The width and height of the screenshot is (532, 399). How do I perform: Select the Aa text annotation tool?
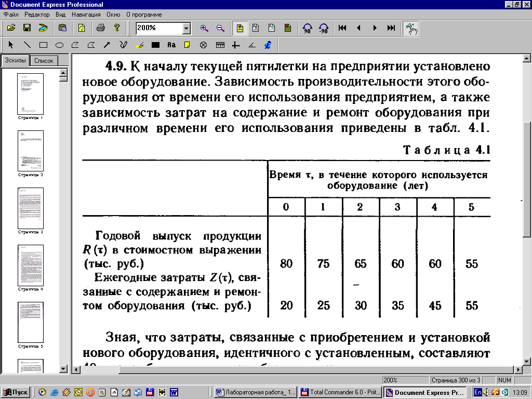[171, 45]
